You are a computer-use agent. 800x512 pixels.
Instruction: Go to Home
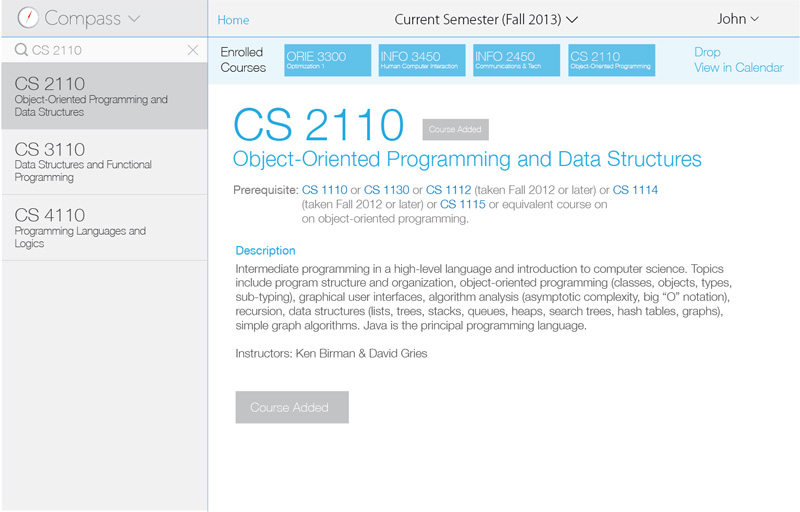(233, 20)
